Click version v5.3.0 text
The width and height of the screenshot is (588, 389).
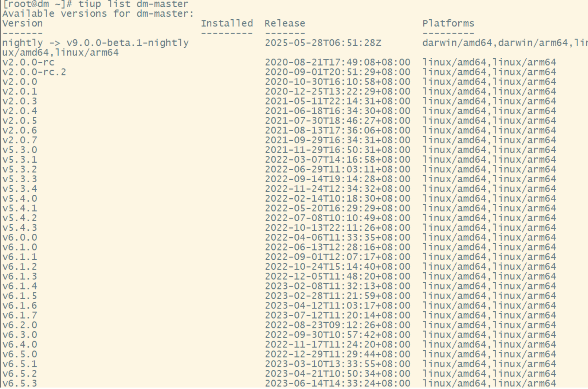click(x=20, y=150)
